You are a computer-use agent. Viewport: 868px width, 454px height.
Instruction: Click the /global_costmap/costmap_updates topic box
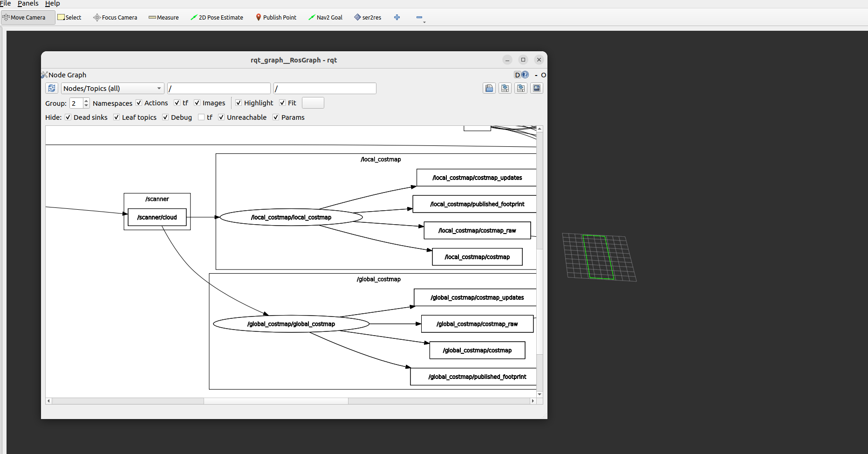(x=475, y=297)
